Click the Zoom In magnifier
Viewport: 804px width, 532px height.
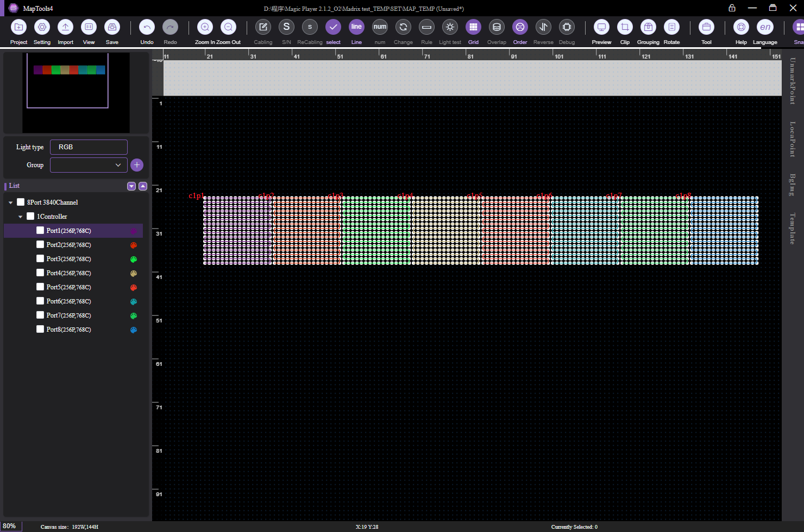click(x=205, y=27)
